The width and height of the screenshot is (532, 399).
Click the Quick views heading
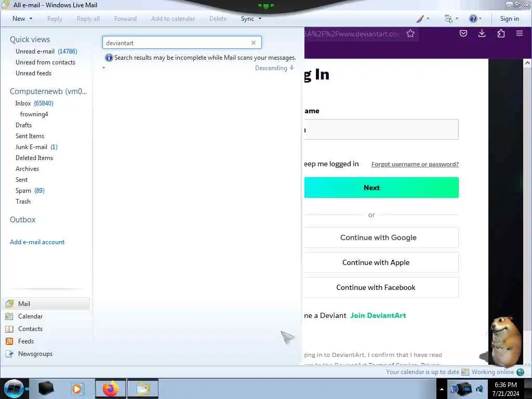tap(30, 39)
